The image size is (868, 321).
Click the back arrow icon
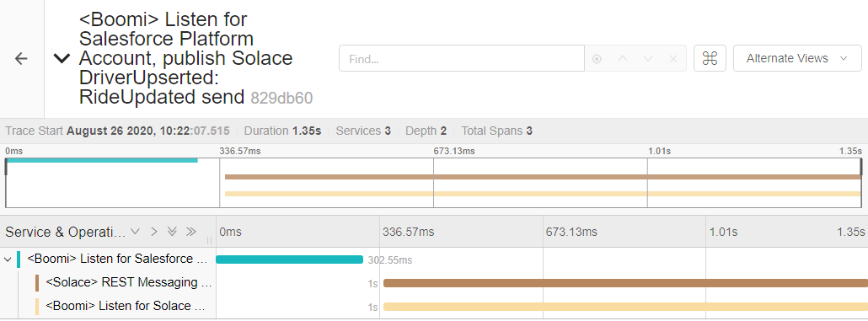coord(22,59)
